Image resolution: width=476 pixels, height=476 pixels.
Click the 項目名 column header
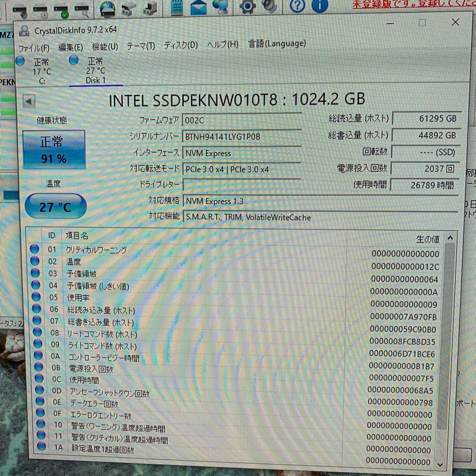pos(77,235)
